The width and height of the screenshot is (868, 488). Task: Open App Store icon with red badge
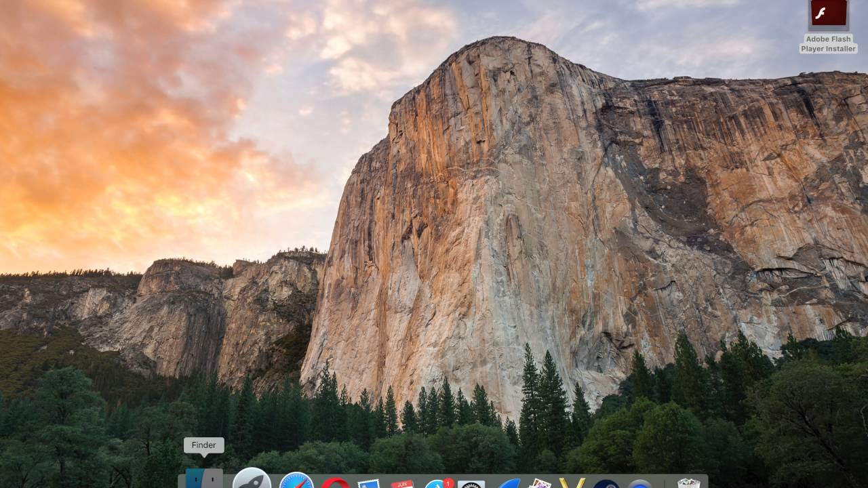438,483
